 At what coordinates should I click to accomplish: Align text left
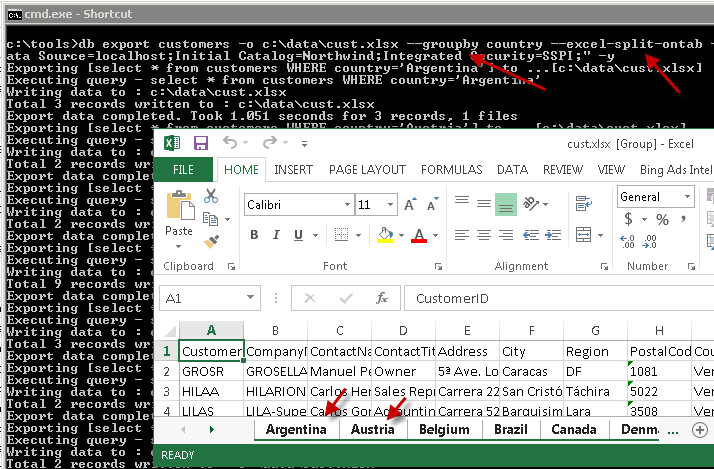462,235
